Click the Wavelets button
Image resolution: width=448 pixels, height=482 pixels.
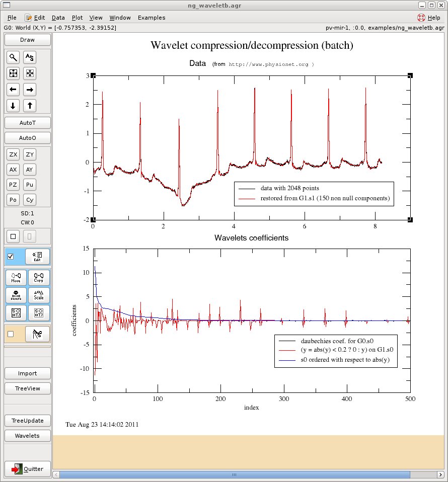click(27, 436)
